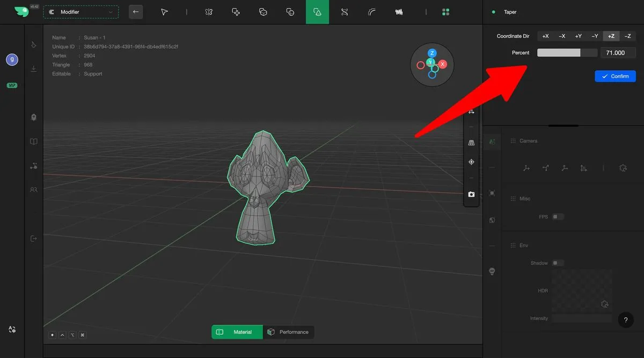Open the four-square grid menu icon
The width and height of the screenshot is (644, 358).
click(445, 12)
